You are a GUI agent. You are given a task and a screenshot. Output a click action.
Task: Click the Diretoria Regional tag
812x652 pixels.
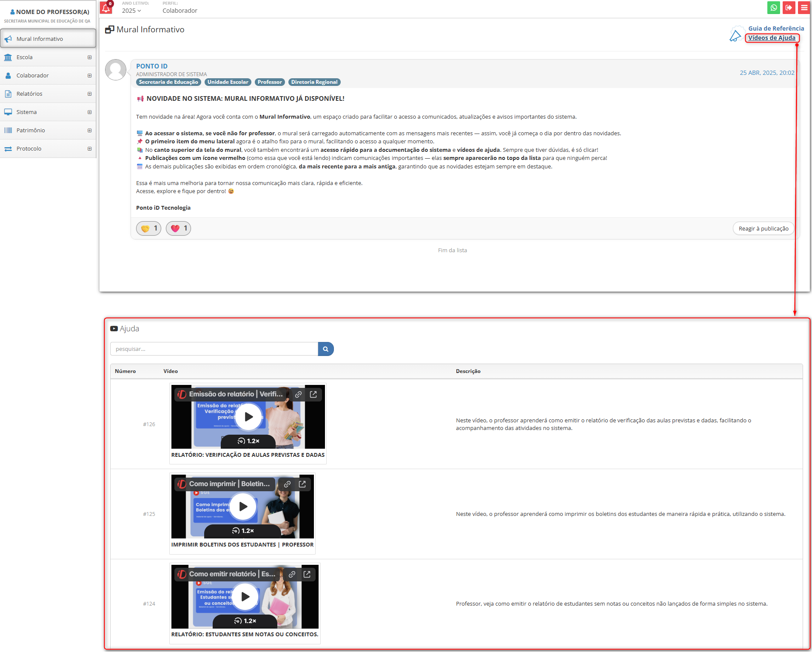(314, 82)
